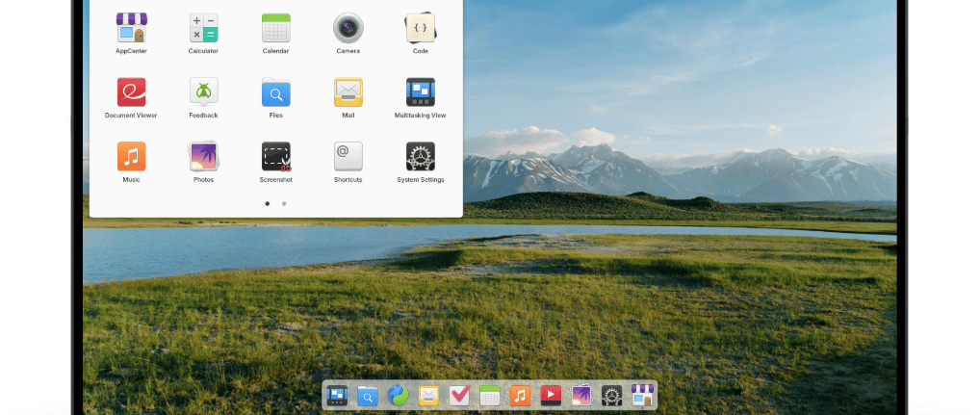The height and width of the screenshot is (415, 980).
Task: Open Photos from the dock
Action: coord(581,395)
